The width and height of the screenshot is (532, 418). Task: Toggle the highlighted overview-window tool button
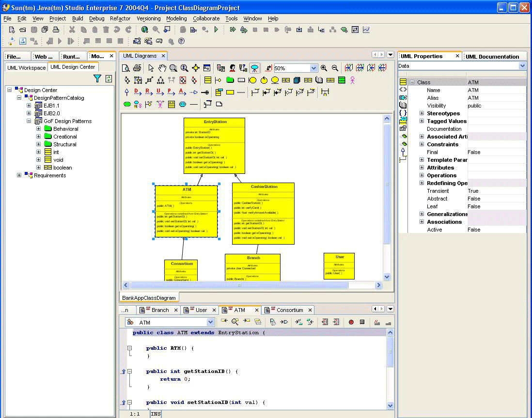pos(254,68)
